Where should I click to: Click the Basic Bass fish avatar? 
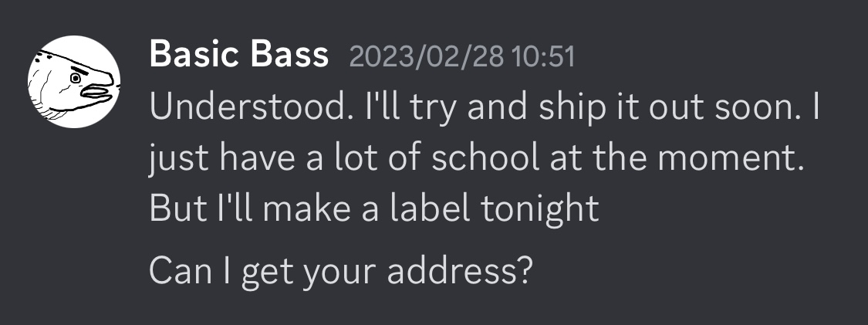point(73,82)
